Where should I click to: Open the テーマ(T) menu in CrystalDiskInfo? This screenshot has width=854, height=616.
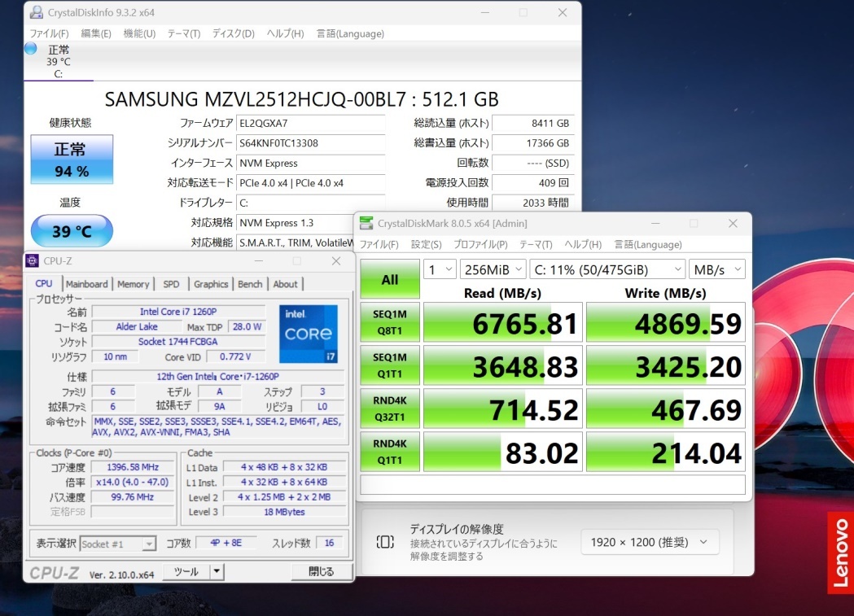coord(183,33)
